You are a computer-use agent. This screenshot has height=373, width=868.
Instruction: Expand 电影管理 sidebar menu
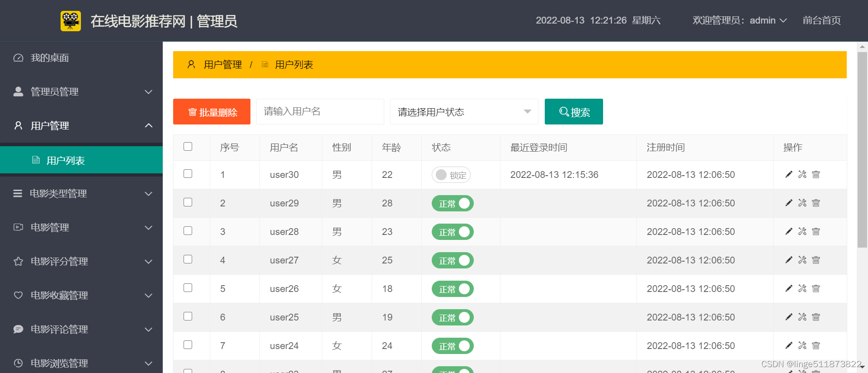point(81,228)
